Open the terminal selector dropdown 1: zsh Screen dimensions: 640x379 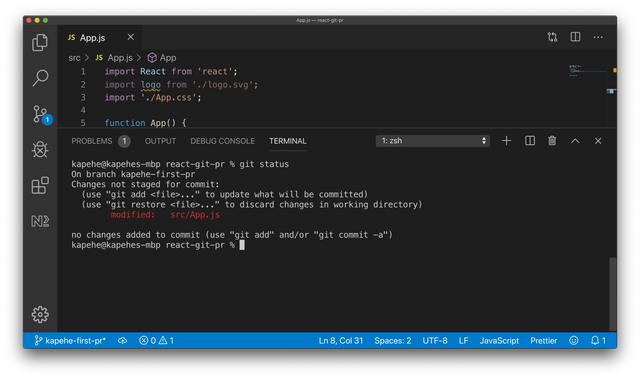(433, 141)
